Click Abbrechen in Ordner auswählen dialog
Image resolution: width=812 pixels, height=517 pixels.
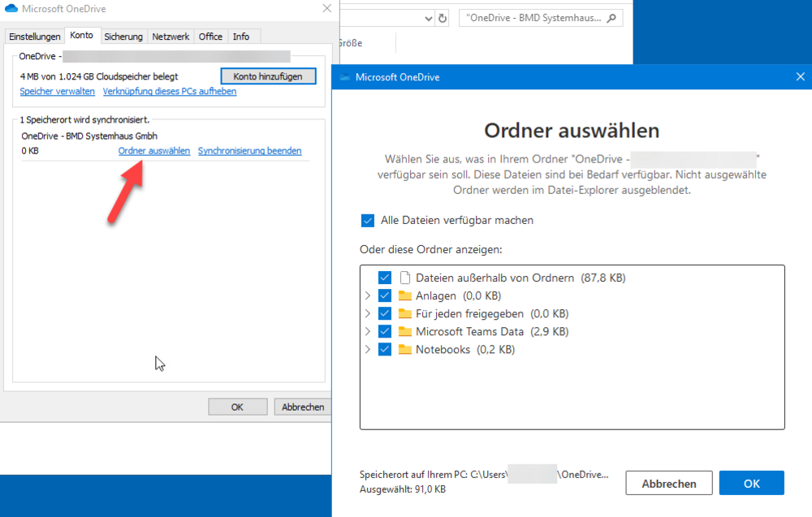[669, 484]
